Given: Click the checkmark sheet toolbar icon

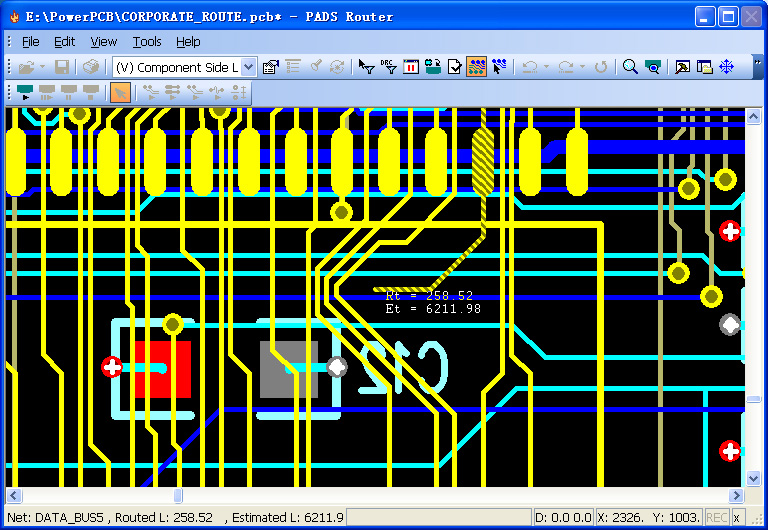Looking at the screenshot, I should (x=455, y=67).
